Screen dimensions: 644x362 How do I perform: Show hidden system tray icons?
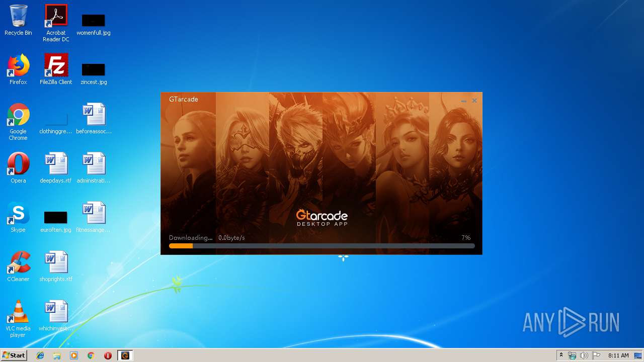coord(561,355)
